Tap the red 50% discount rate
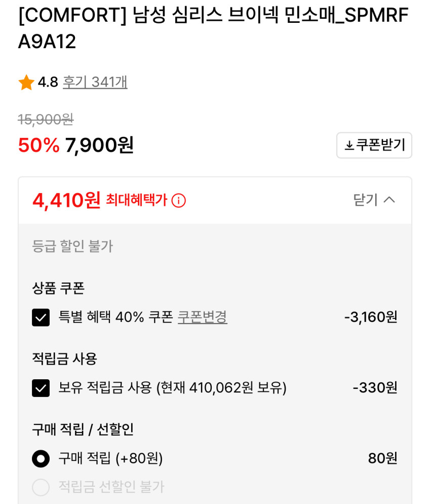 point(38,146)
